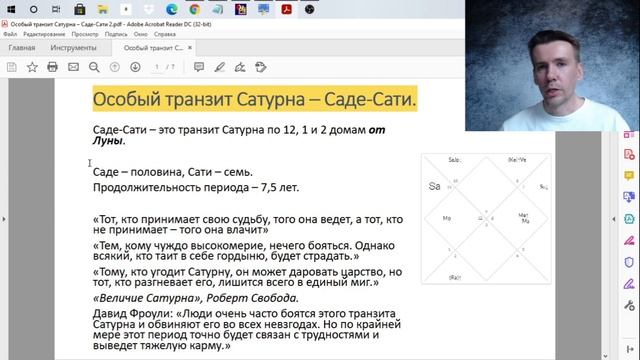Add a sticky note comment
Viewport: 640px width, 360px height.
click(199, 67)
